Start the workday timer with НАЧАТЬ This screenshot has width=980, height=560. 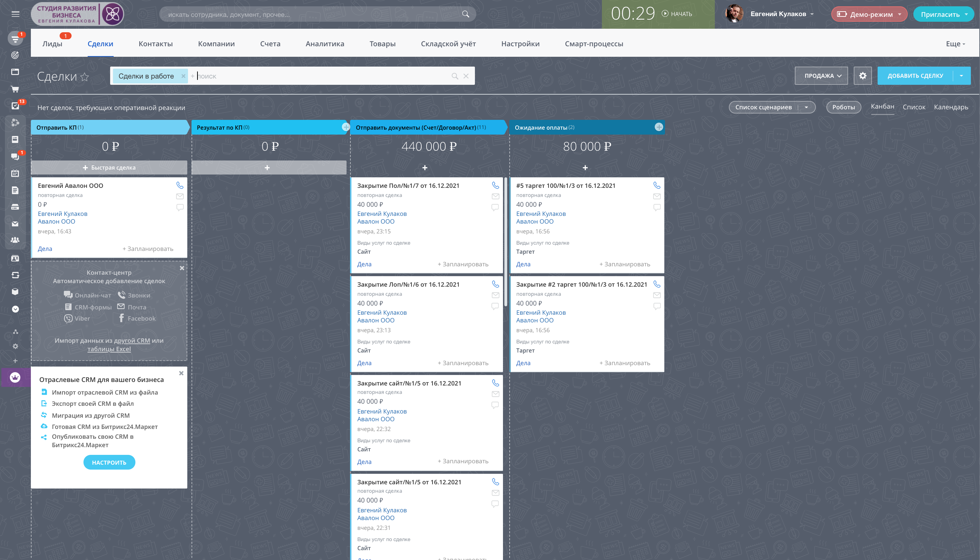pos(677,14)
